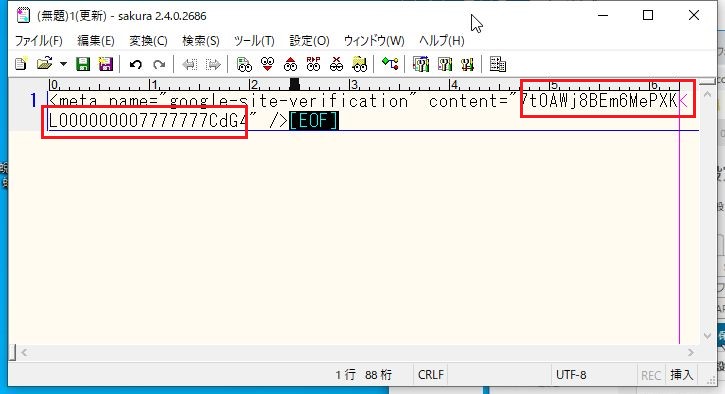Open the 設定(O) menu
The height and width of the screenshot is (394, 725).
pyautogui.click(x=309, y=41)
